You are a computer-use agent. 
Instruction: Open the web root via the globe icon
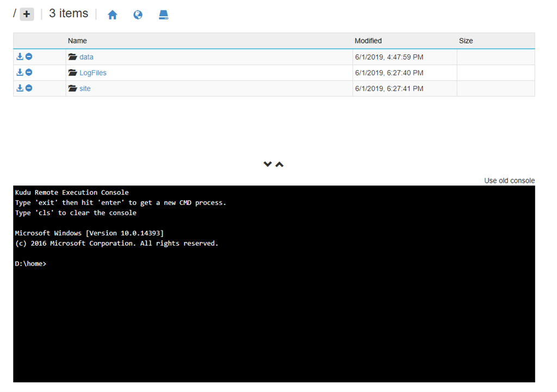(138, 14)
